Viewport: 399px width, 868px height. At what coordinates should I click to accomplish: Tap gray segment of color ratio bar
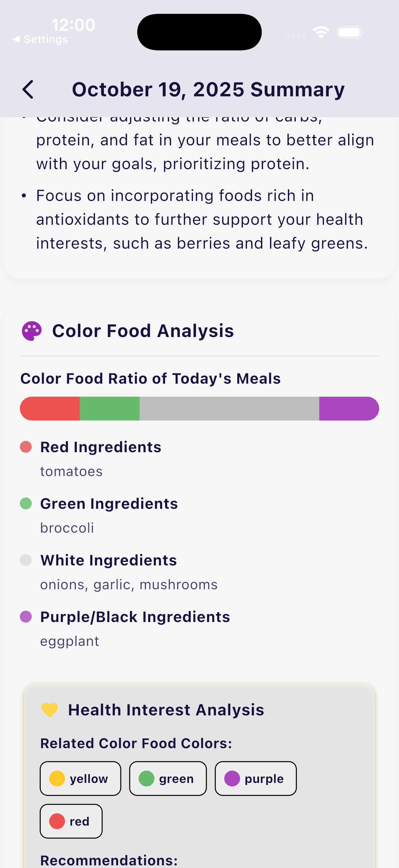[x=229, y=409]
